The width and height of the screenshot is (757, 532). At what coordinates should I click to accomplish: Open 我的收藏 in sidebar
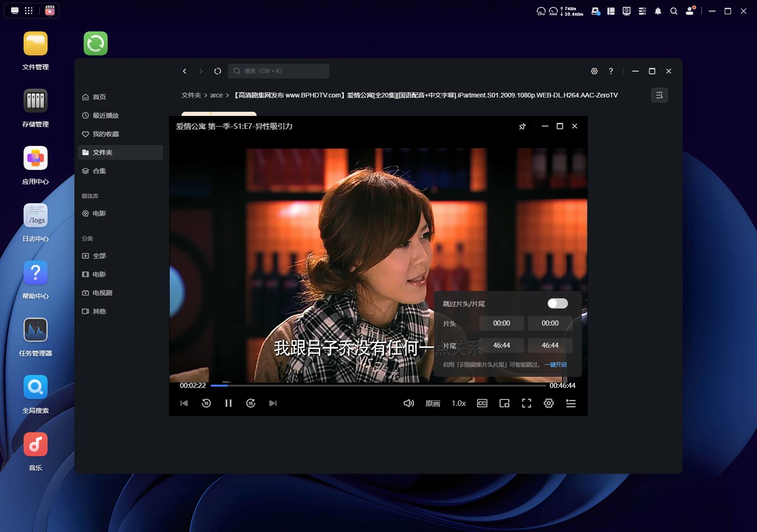(105, 134)
